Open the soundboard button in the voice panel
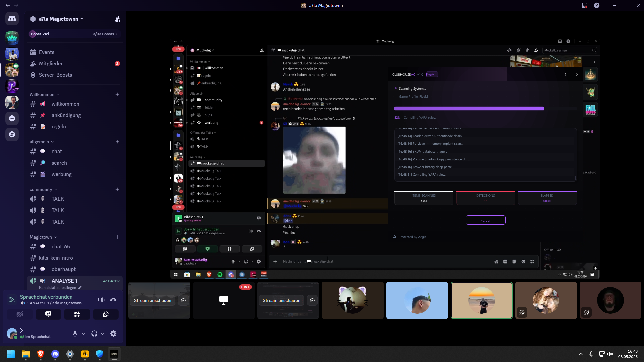 pyautogui.click(x=106, y=314)
